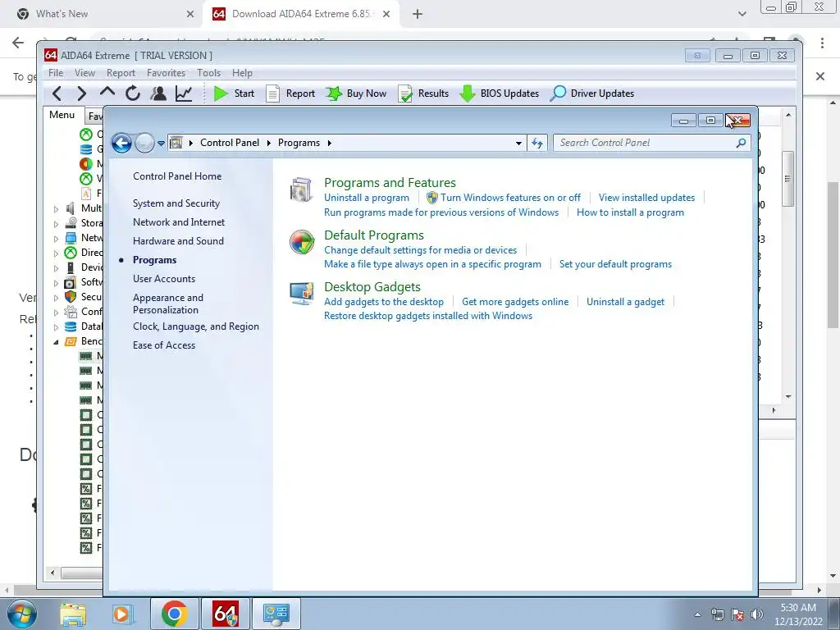The width and height of the screenshot is (840, 630).
Task: Click Report toolbar button
Action: (290, 94)
